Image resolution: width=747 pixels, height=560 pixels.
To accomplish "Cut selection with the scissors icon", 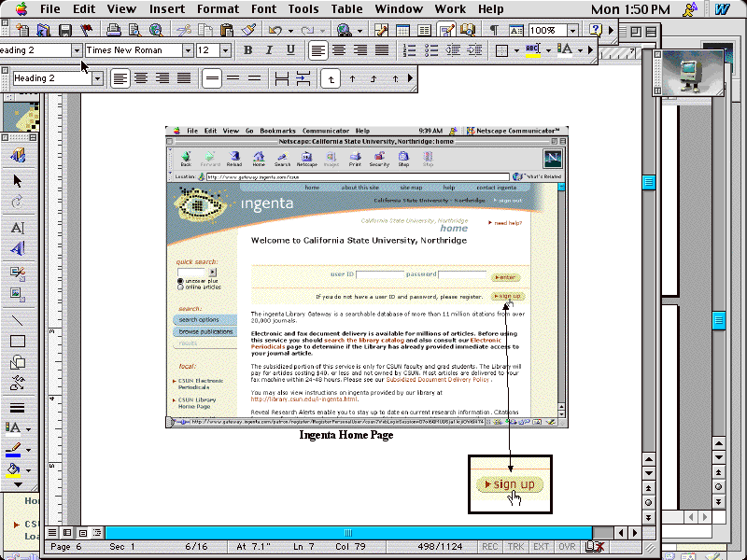I will (x=183, y=30).
